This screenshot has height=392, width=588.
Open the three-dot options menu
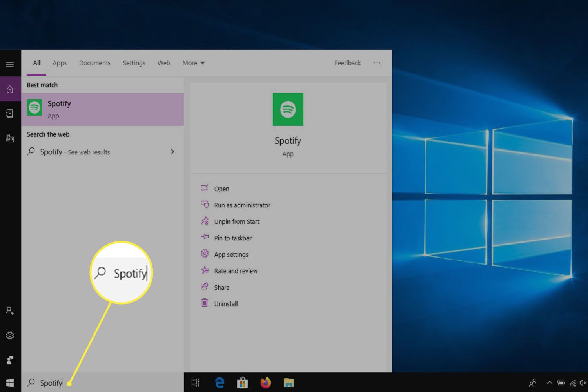377,63
